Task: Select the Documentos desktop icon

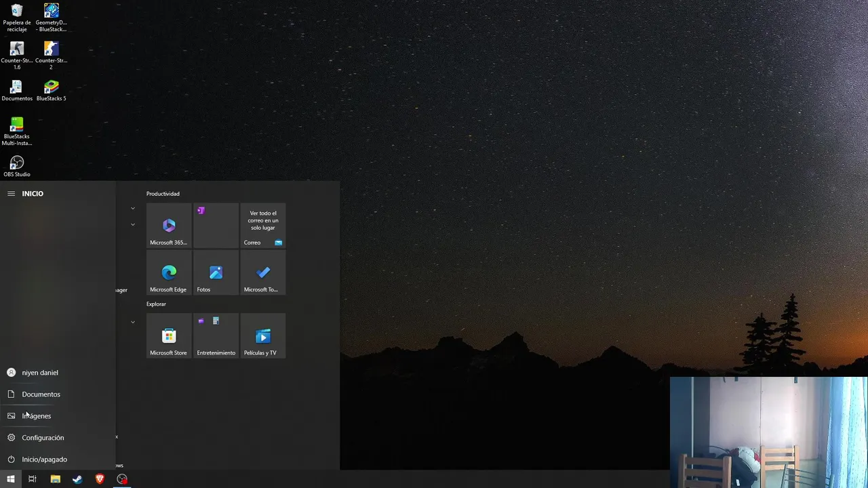Action: click(17, 91)
